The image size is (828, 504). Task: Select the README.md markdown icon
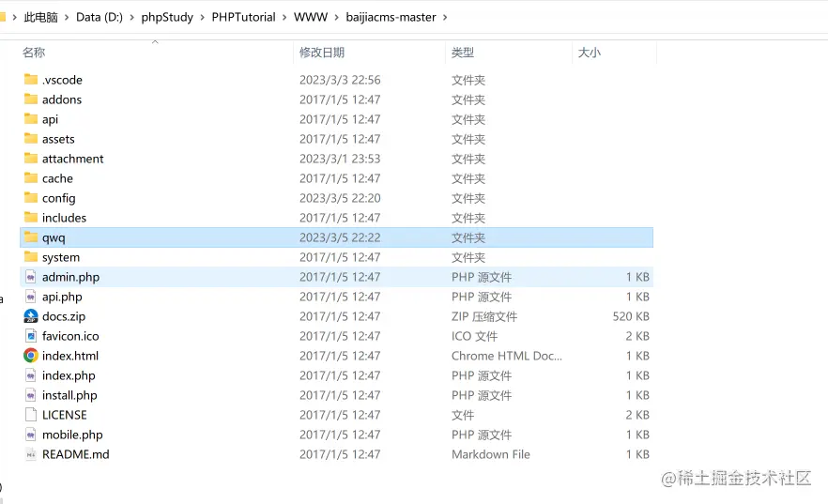(x=31, y=454)
